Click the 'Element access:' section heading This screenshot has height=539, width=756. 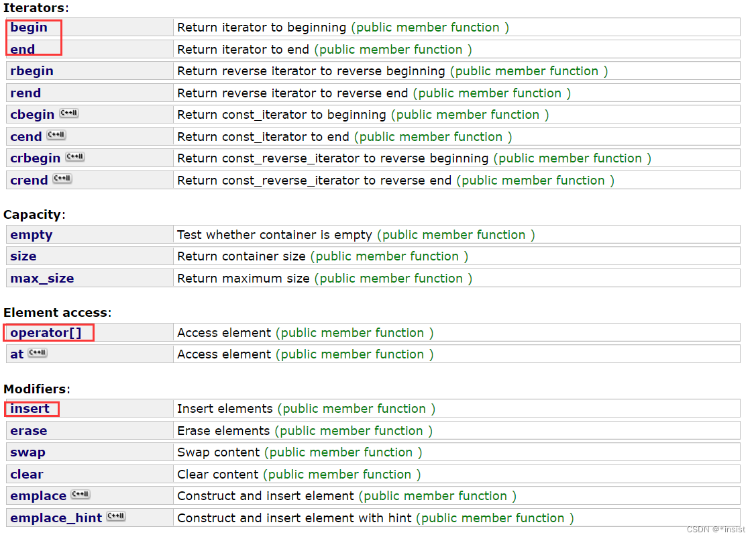coord(58,313)
